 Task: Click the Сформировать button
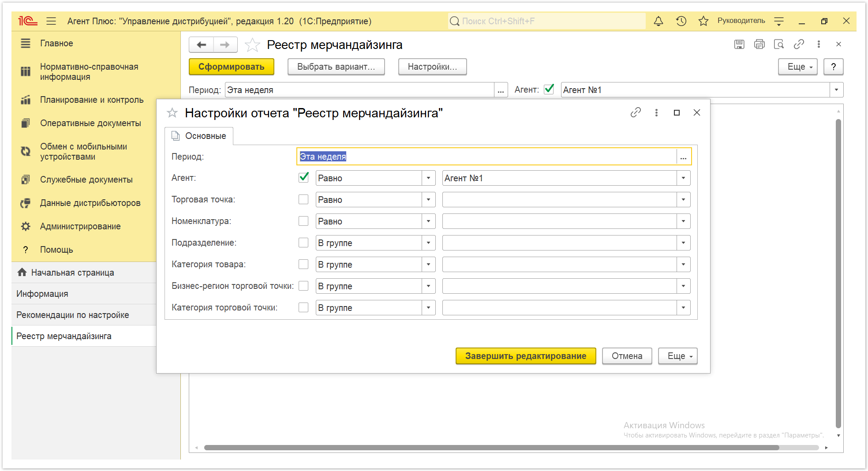tap(232, 67)
